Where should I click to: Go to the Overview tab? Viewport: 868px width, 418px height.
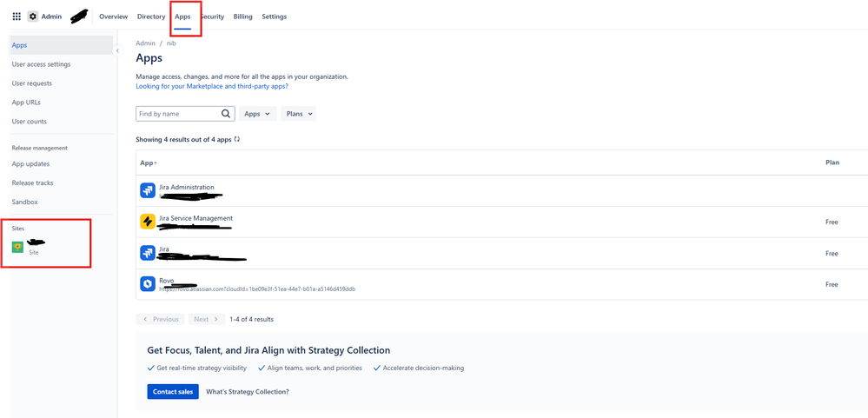[x=114, y=17]
